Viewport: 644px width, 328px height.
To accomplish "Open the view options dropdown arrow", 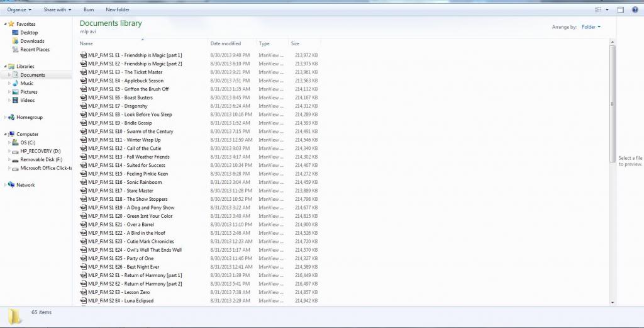I will tap(607, 10).
